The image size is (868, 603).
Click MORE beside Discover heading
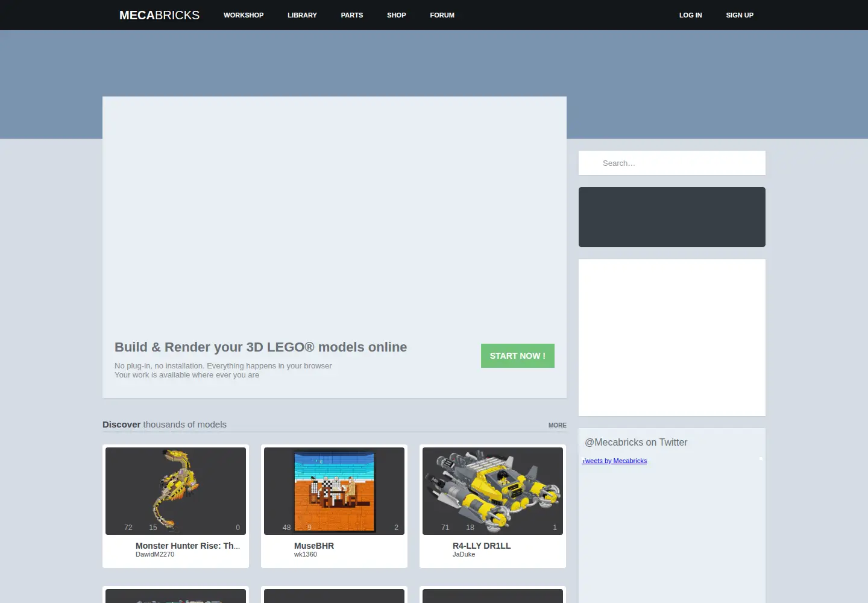[x=558, y=425]
